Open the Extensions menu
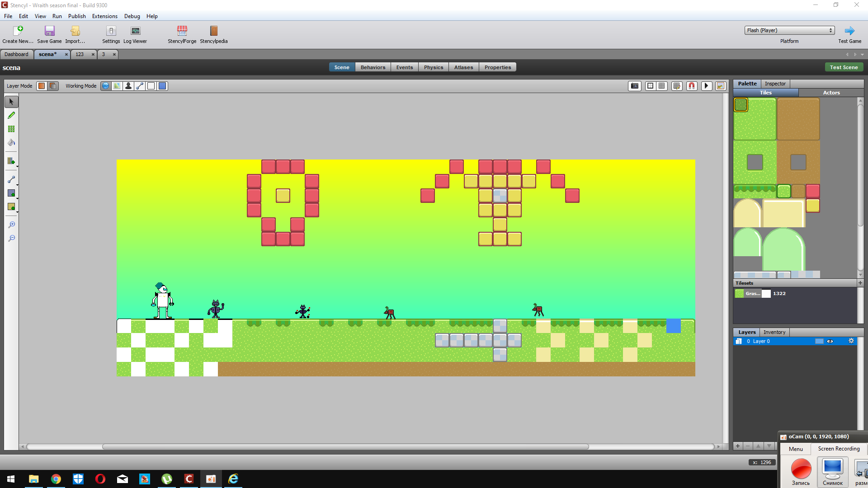Viewport: 868px width, 488px height. (x=104, y=16)
